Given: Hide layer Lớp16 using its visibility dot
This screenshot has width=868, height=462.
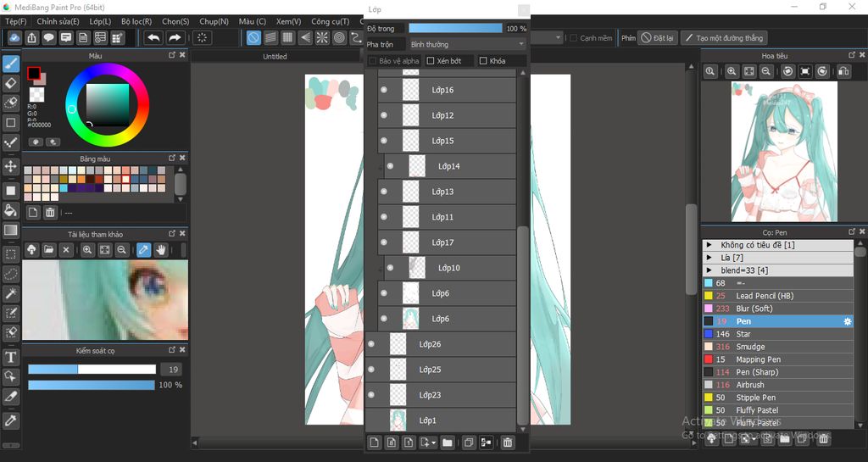Looking at the screenshot, I should 384,90.
